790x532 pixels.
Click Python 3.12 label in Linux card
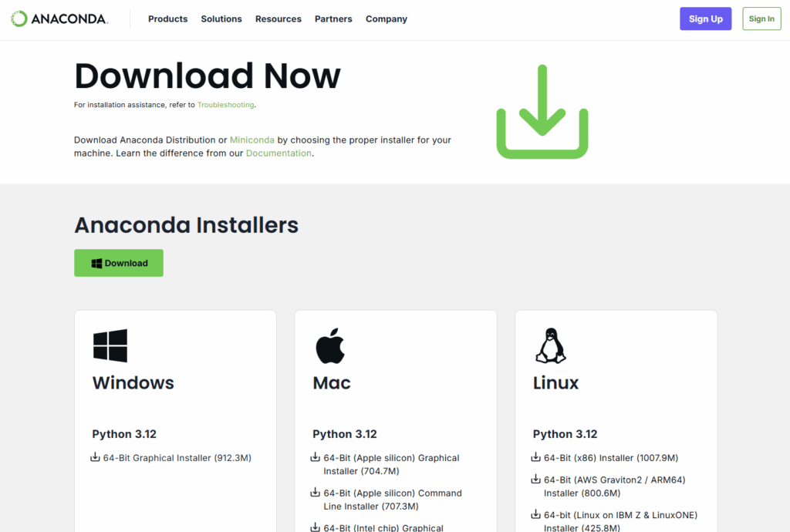pyautogui.click(x=565, y=434)
